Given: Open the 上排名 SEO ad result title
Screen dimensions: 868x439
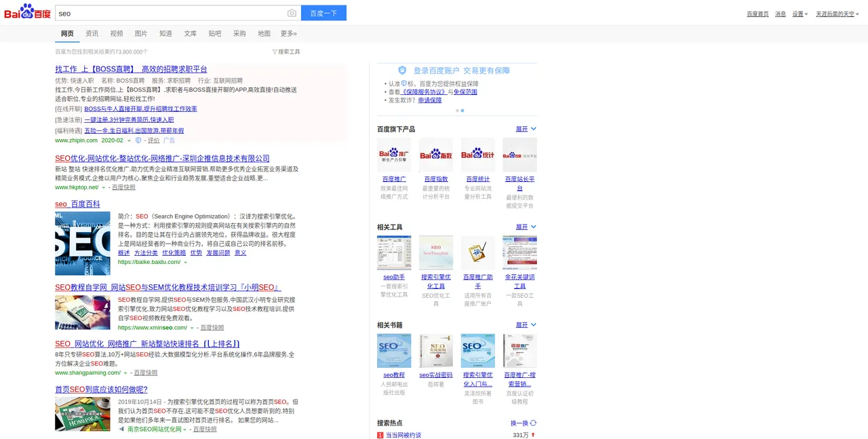Looking at the screenshot, I should [147, 344].
